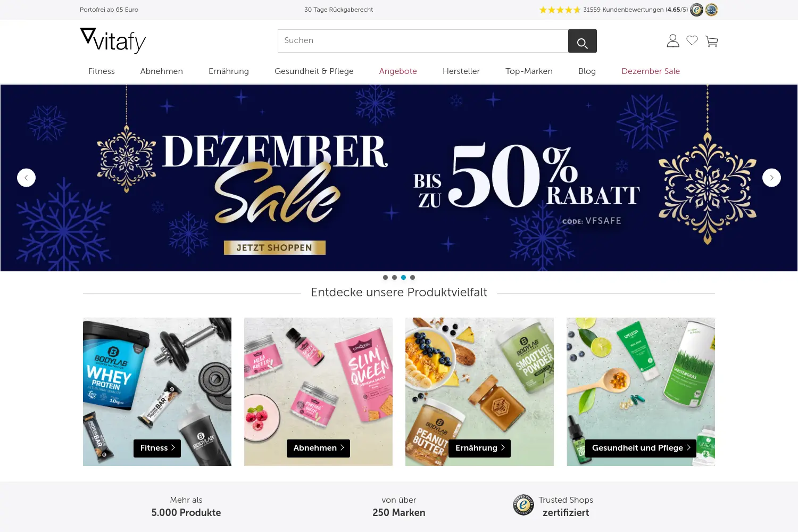The width and height of the screenshot is (798, 532).
Task: Open the user account icon
Action: 673,41
